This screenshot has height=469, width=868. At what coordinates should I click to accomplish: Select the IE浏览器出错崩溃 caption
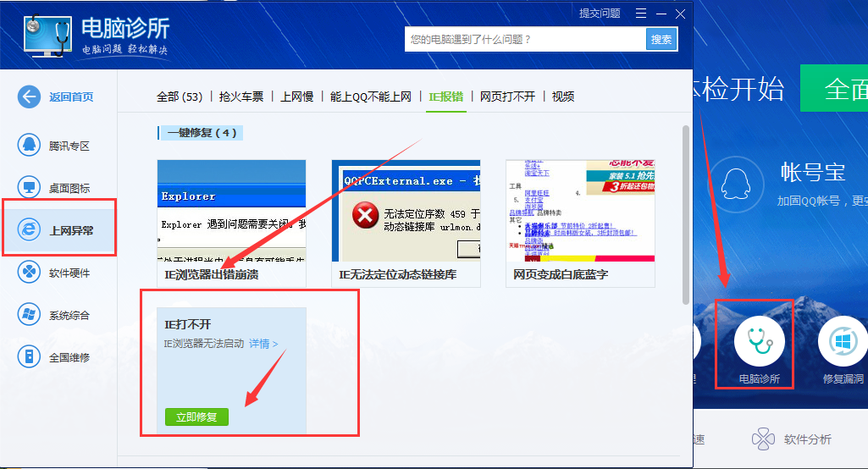(212, 274)
